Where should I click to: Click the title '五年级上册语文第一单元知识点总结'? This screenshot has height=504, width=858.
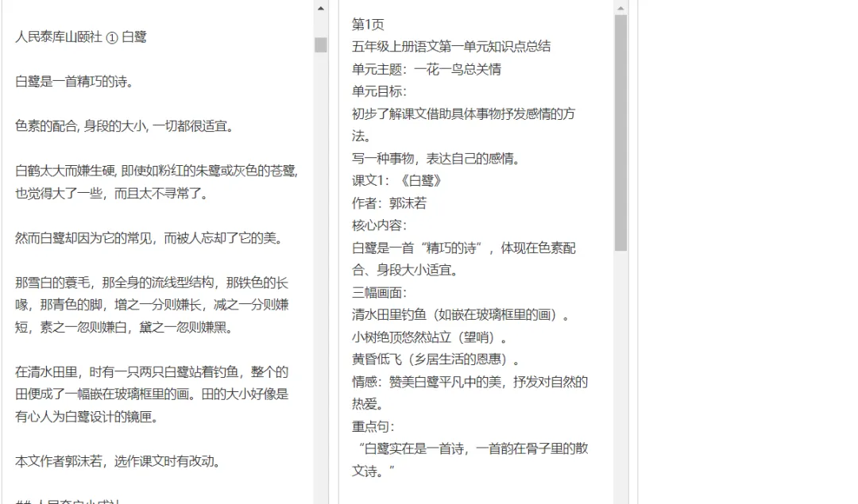[451, 47]
